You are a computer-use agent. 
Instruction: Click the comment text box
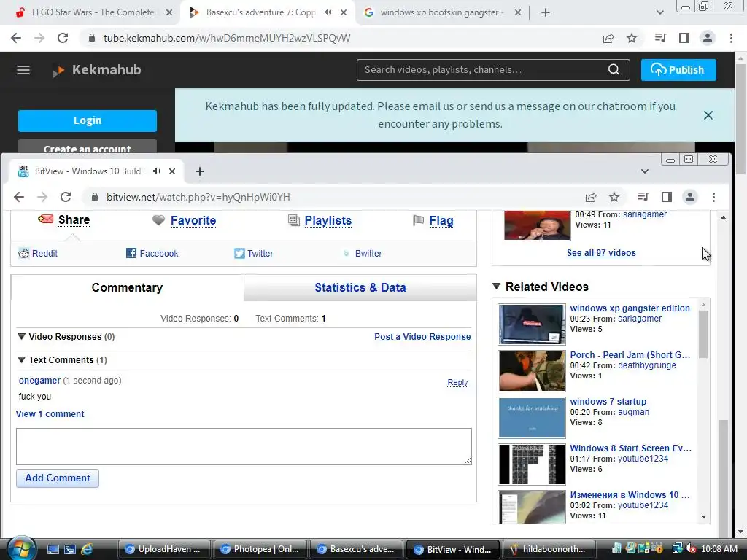[244, 446]
